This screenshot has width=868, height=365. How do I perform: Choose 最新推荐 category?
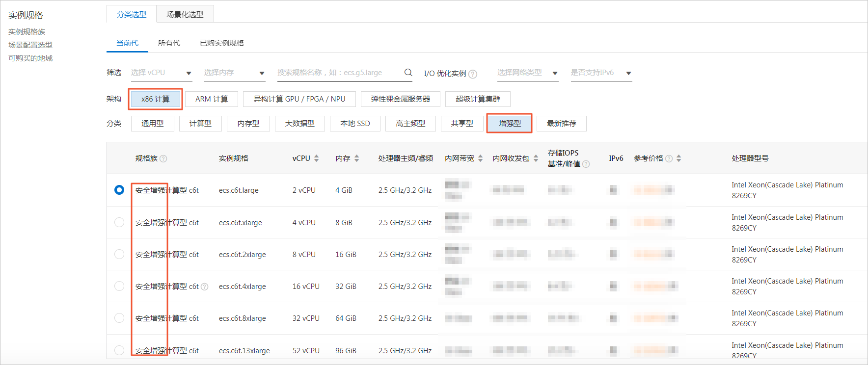point(562,124)
